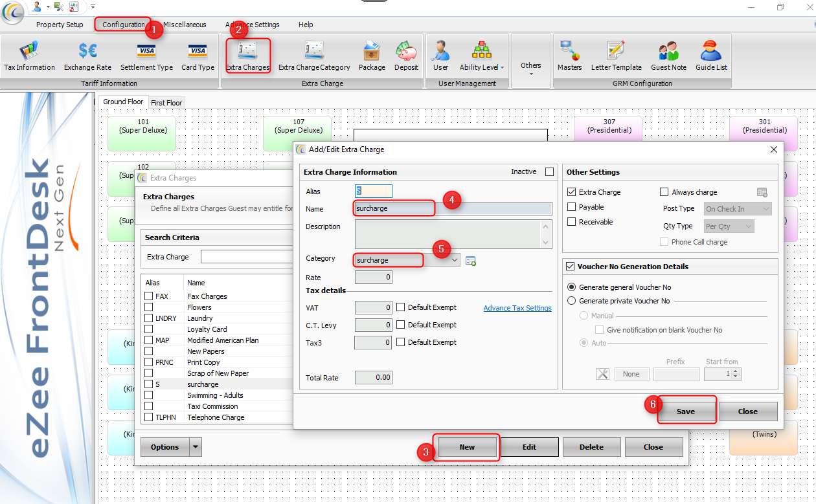
Task: Click the Abc spell-check icon in quick access toolbar
Action: point(73,6)
